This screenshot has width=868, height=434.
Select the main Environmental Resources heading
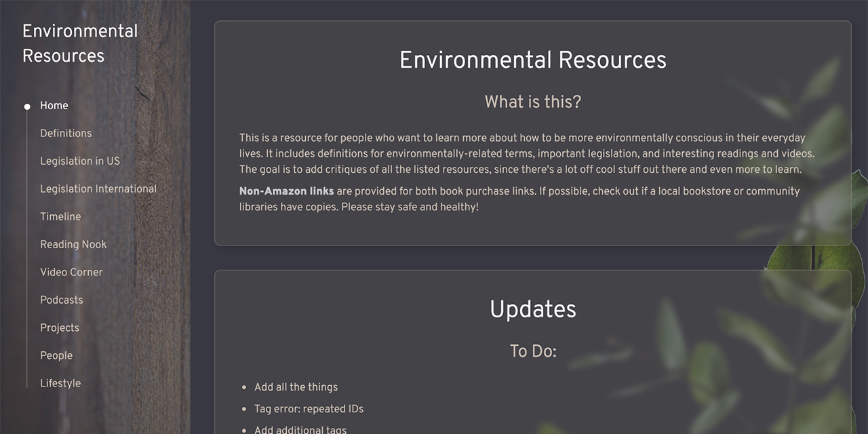click(533, 60)
